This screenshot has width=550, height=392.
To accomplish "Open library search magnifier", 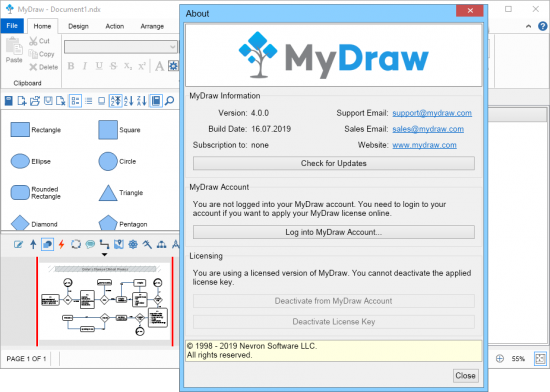I will point(169,101).
